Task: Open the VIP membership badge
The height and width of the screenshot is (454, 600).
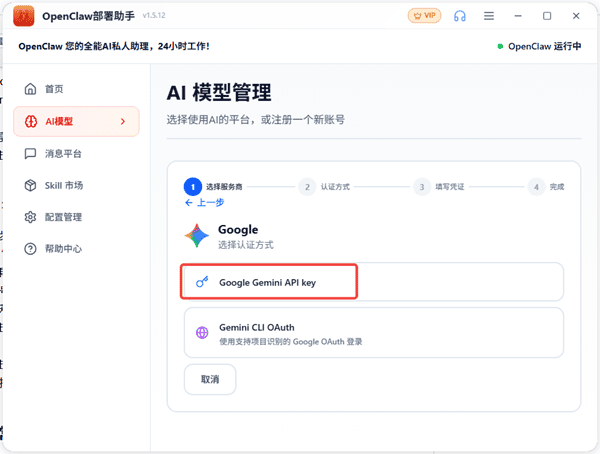Action: pyautogui.click(x=424, y=16)
